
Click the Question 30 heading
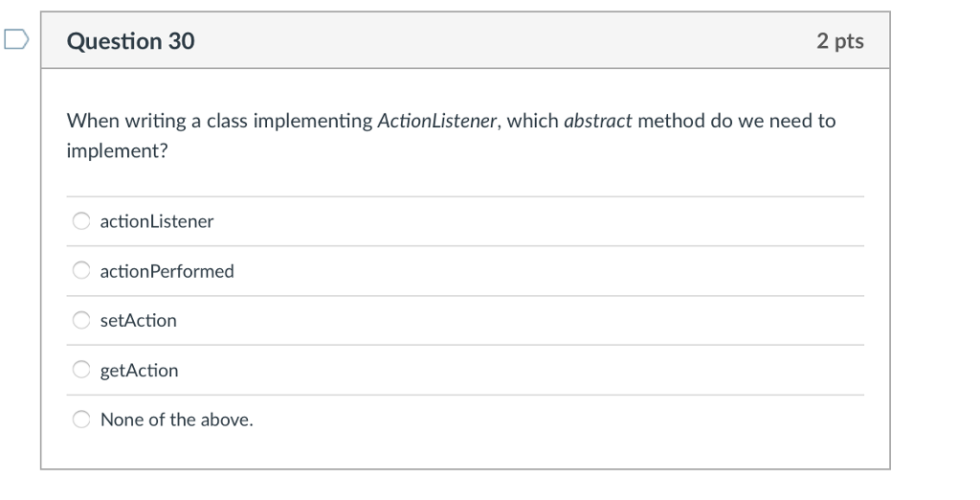(x=130, y=40)
